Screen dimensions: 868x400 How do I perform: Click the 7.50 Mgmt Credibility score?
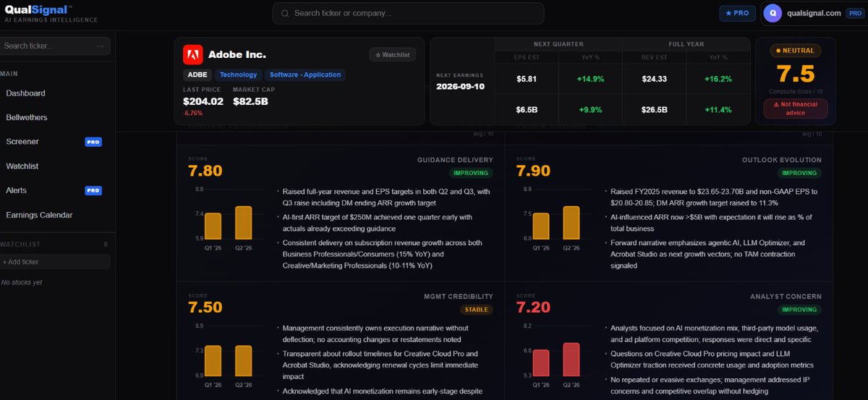(x=205, y=307)
